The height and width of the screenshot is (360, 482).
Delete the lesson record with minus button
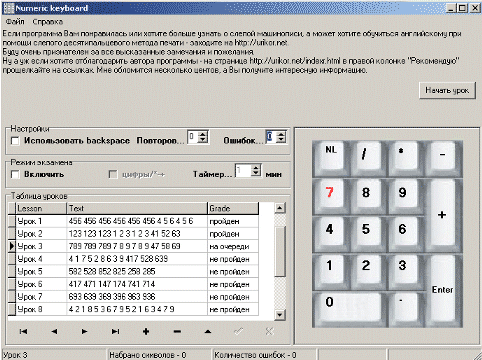177,331
